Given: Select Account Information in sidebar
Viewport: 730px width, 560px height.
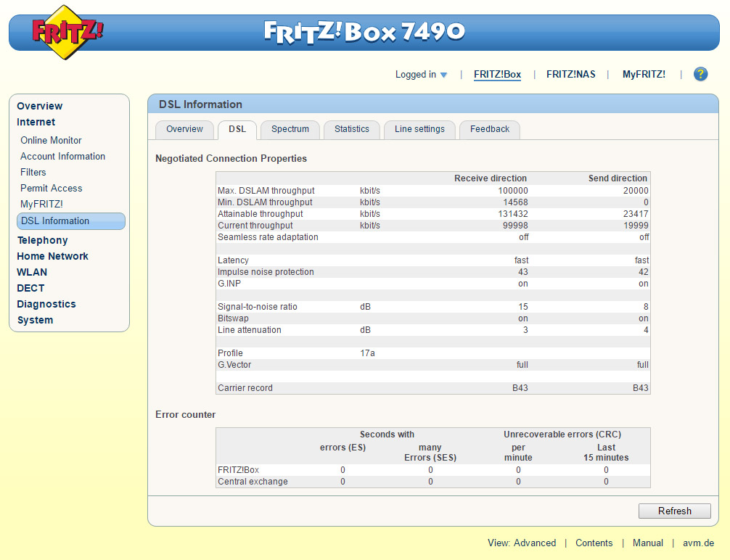Looking at the screenshot, I should tap(62, 156).
